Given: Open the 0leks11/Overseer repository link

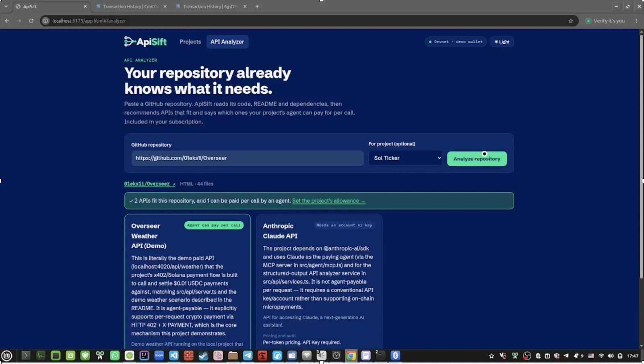Looking at the screenshot, I should click(149, 184).
